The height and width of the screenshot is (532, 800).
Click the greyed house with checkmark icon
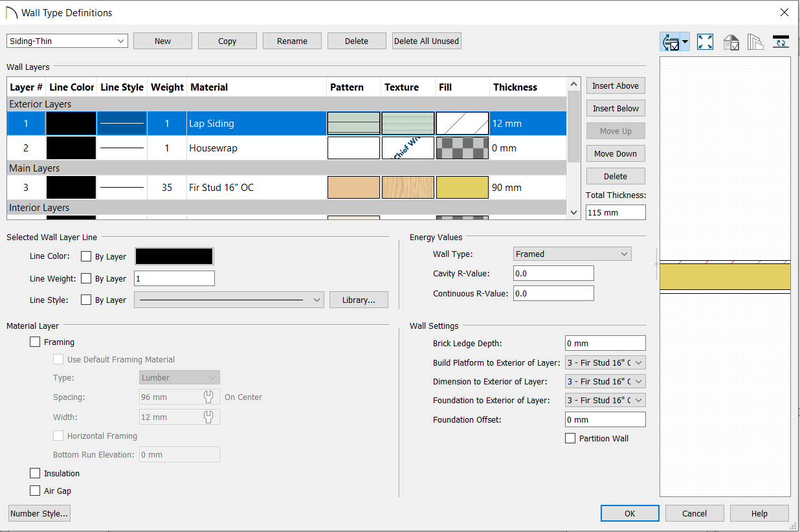point(731,42)
